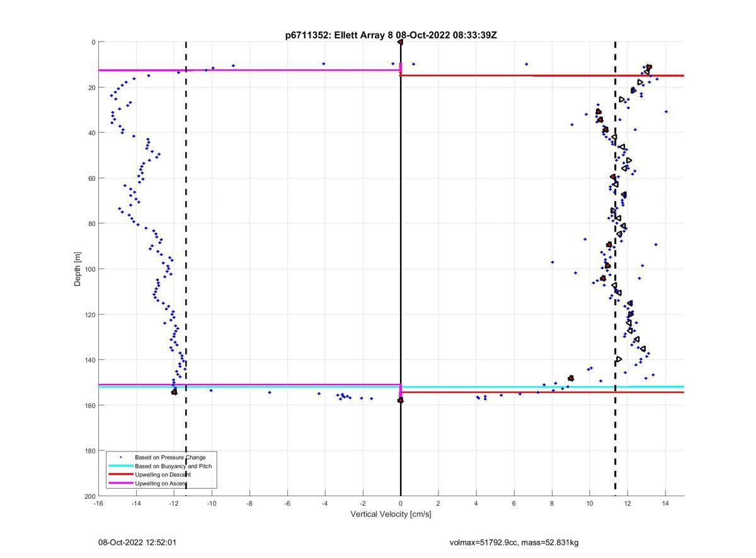The height and width of the screenshot is (558, 756).
Task: Click the red marker at zero velocity, surface
Action: (401, 42)
